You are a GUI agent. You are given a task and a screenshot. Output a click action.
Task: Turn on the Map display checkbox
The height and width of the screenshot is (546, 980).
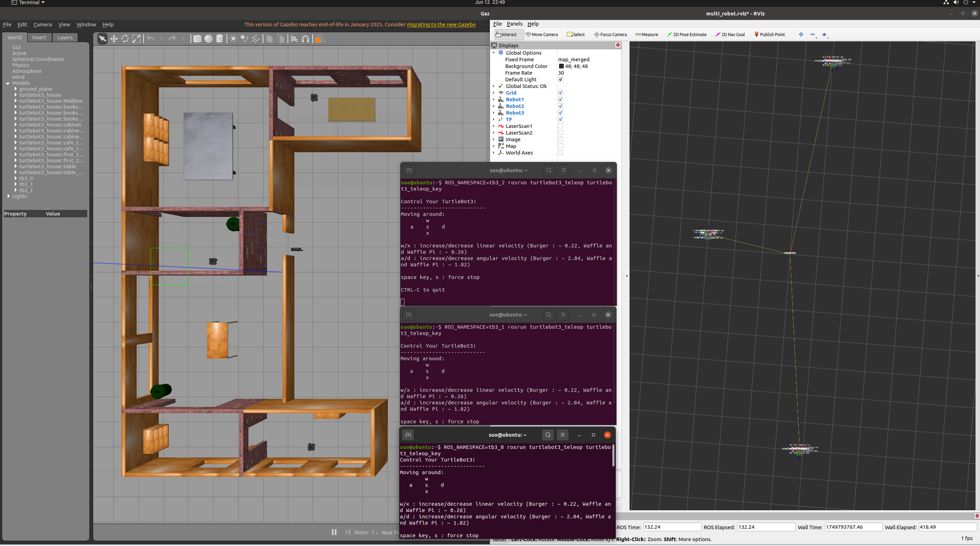(x=561, y=146)
